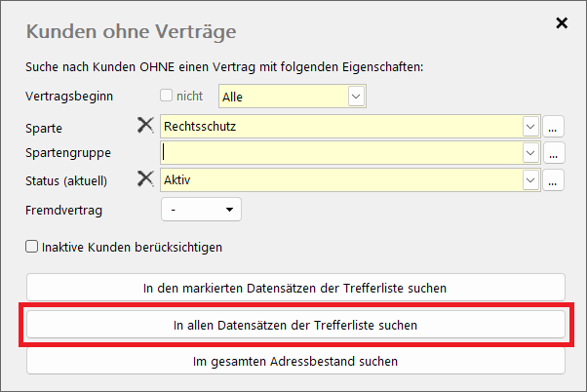The width and height of the screenshot is (587, 392).
Task: Clear the Status (aktuell) filter with the X icon
Action: (x=145, y=178)
